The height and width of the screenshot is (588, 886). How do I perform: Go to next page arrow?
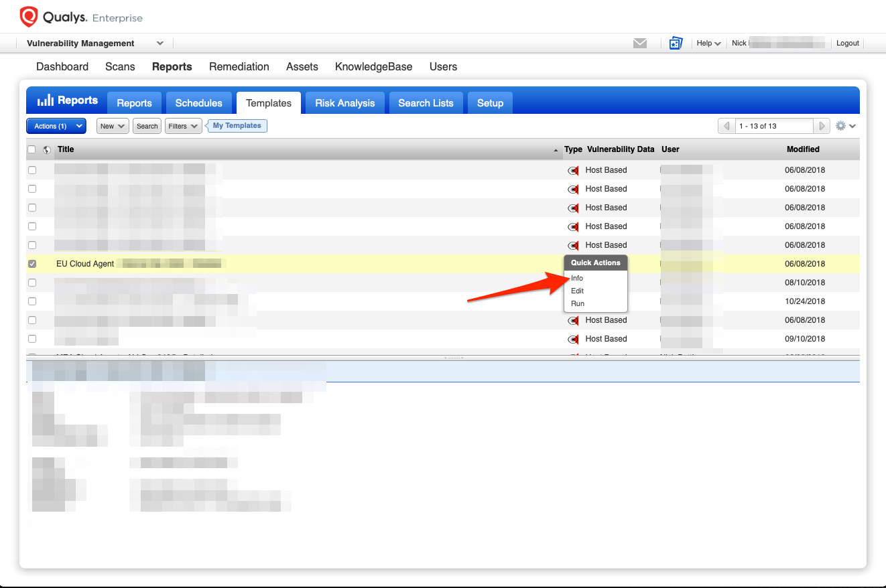click(x=822, y=126)
